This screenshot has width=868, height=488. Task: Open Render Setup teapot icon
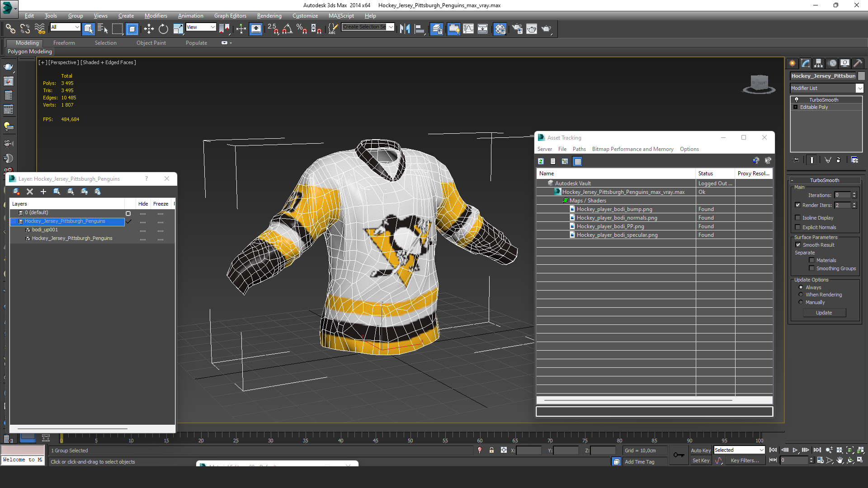click(517, 29)
